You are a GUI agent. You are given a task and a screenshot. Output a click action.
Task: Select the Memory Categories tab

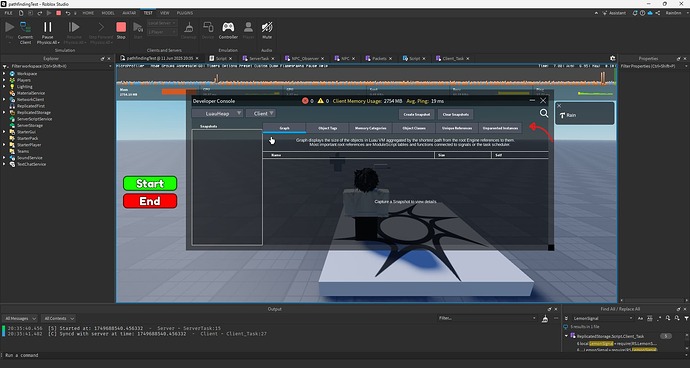tap(371, 128)
